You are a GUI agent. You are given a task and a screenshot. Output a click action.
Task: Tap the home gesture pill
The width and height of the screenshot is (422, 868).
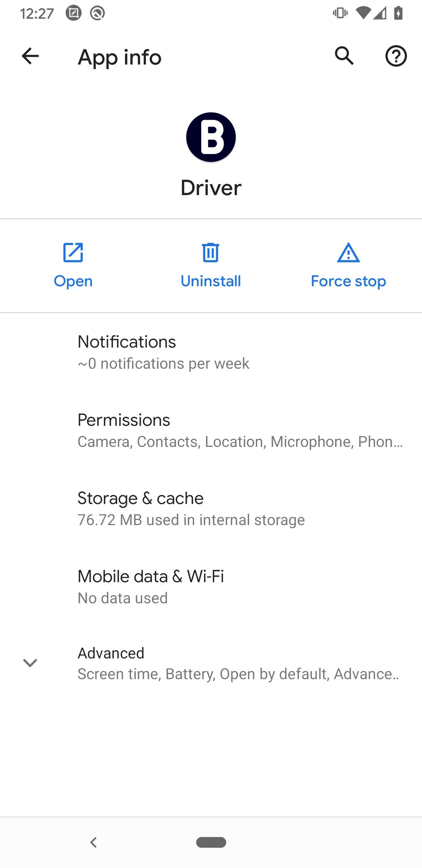point(211,842)
